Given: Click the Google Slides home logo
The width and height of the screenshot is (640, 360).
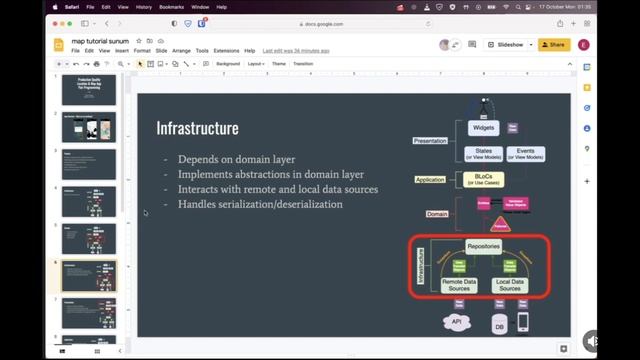Looking at the screenshot, I should [x=59, y=45].
